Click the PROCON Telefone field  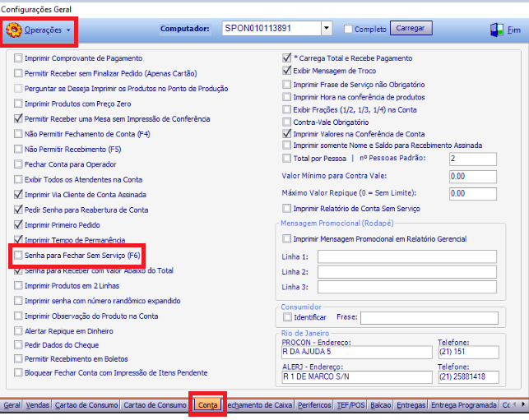point(468,353)
